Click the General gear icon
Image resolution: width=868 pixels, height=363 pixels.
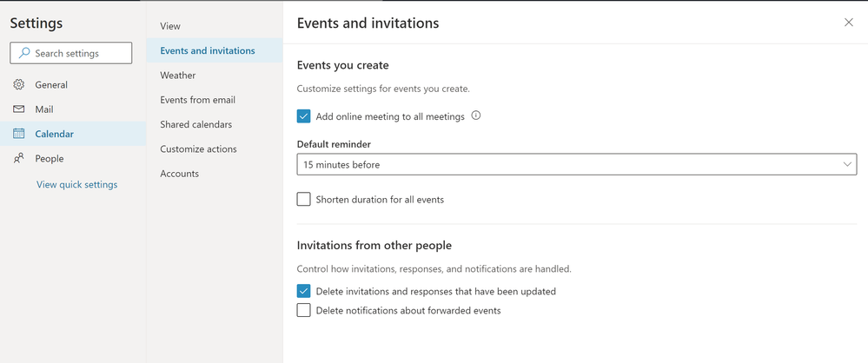(18, 85)
